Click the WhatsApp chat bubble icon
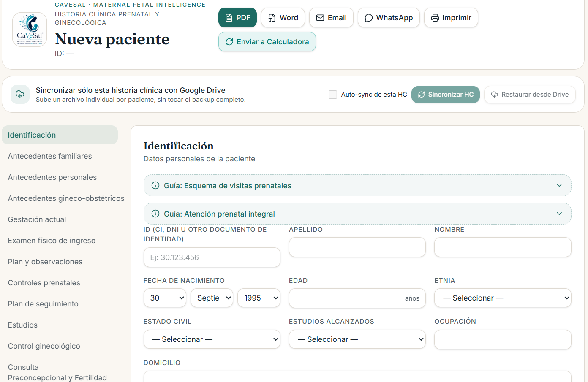 tap(369, 18)
